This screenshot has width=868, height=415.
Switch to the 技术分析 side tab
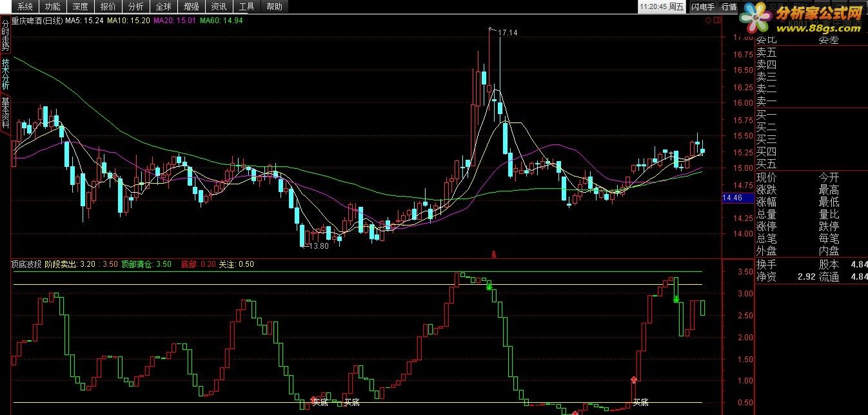[5, 75]
